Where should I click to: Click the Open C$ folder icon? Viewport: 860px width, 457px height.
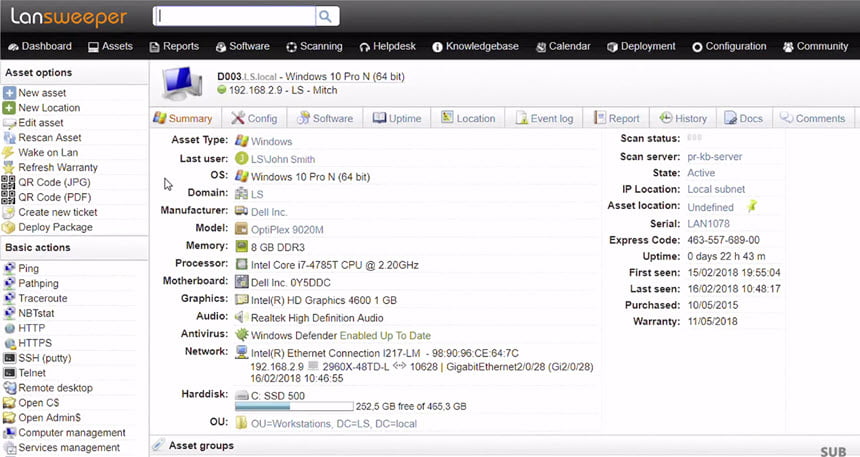9,403
